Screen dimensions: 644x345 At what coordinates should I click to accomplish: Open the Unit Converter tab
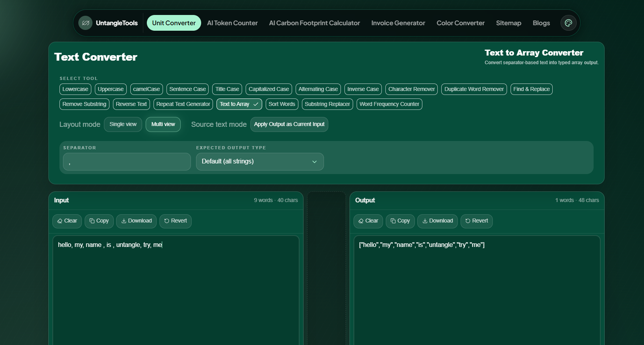(174, 23)
